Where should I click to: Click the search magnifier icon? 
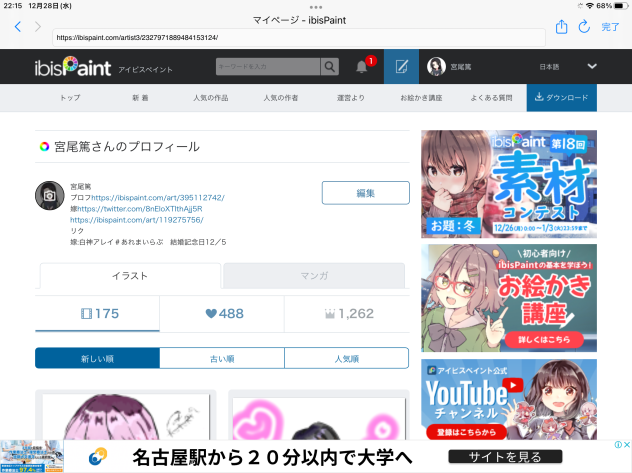pyautogui.click(x=330, y=66)
